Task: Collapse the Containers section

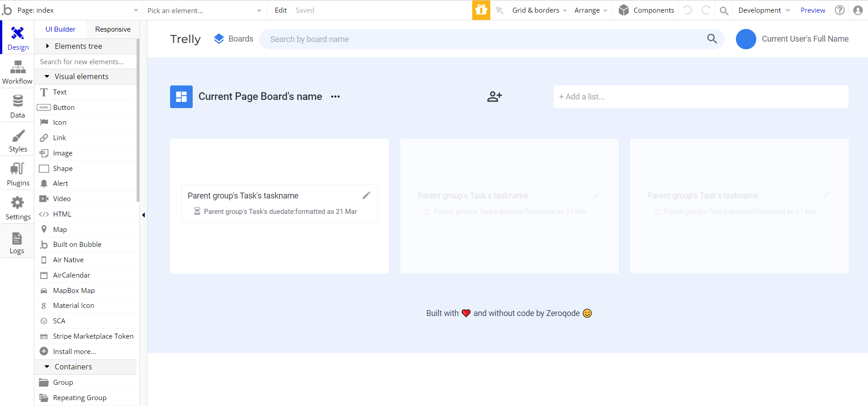Action: click(85, 367)
